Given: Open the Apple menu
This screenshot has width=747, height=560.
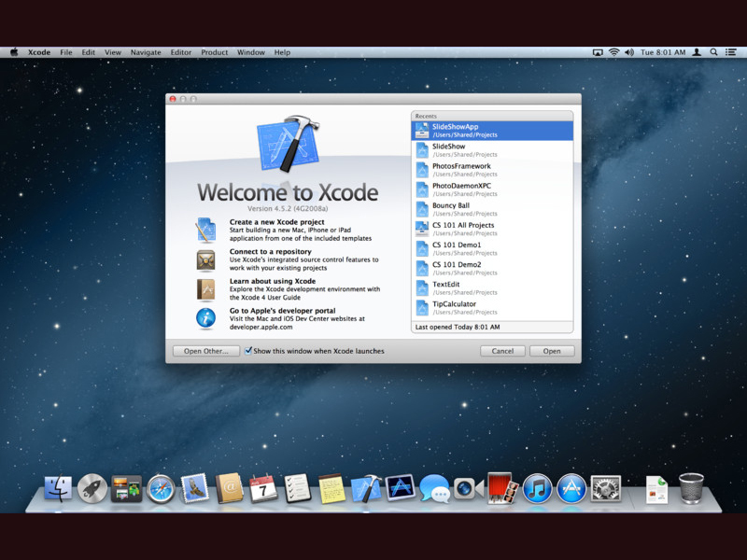Looking at the screenshot, I should pyautogui.click(x=14, y=52).
